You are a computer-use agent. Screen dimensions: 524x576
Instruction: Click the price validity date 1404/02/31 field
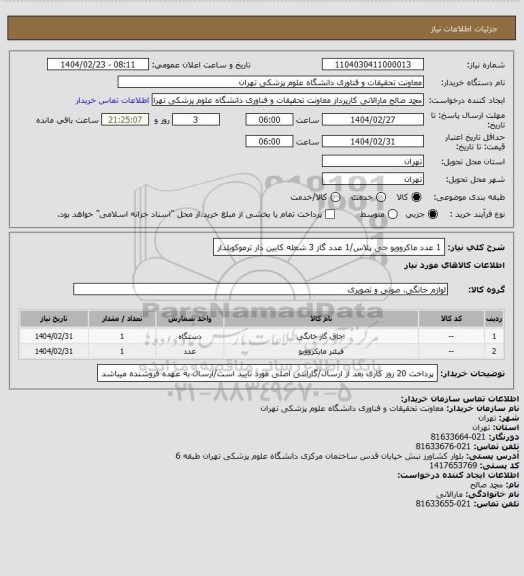click(373, 141)
